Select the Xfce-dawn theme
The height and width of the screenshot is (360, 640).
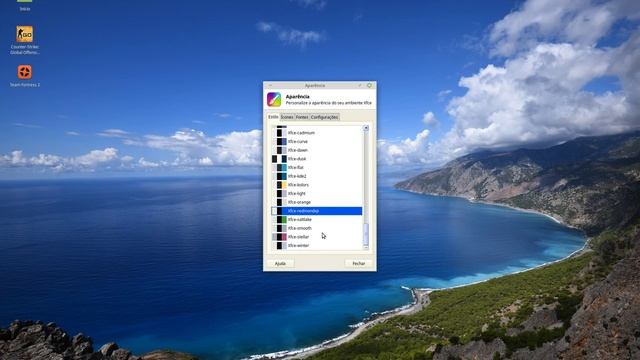pyautogui.click(x=317, y=150)
